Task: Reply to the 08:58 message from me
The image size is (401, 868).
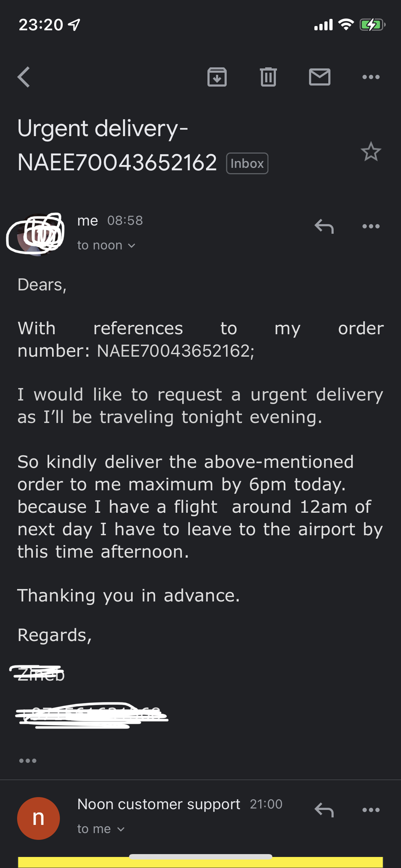Action: click(324, 226)
